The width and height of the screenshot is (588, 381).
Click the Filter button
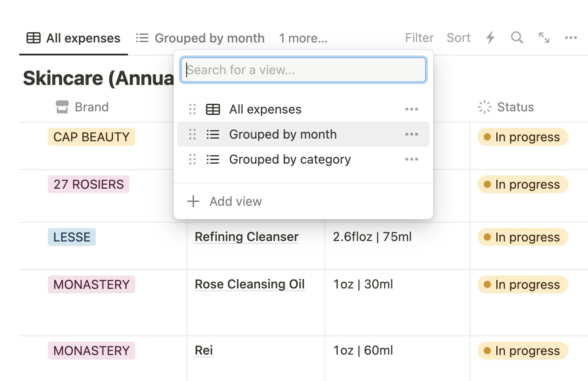tap(419, 38)
